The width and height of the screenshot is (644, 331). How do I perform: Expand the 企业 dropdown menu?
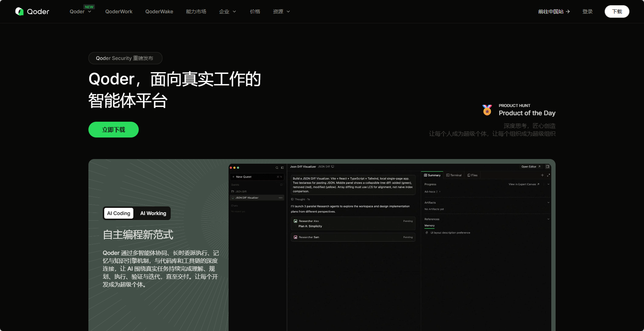coord(227,11)
